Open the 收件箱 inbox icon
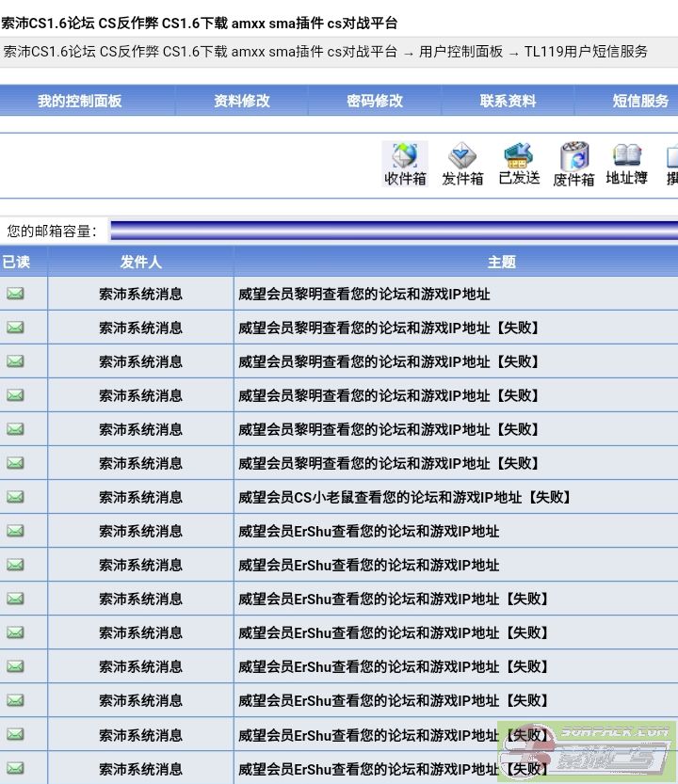Viewport: 678px width, 784px height. [405, 164]
